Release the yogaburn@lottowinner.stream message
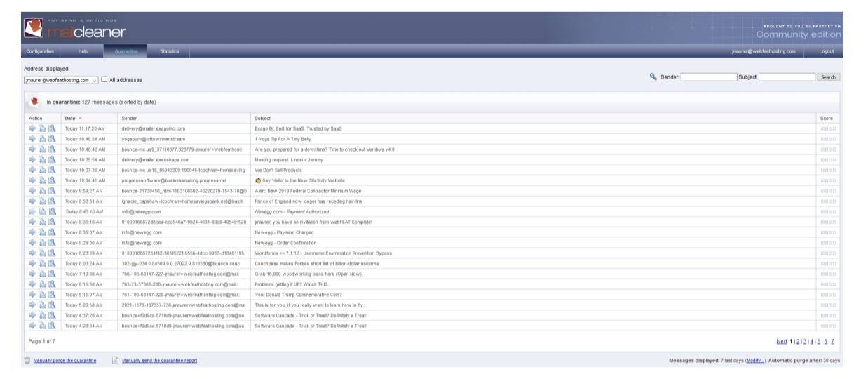The width and height of the screenshot is (868, 379). 32,139
